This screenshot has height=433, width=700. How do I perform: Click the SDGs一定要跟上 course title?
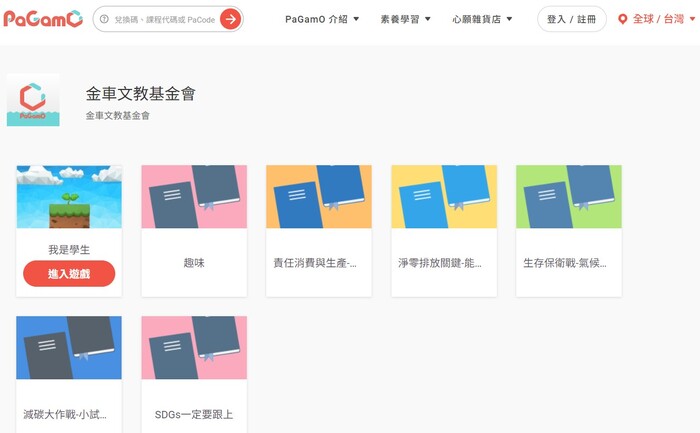tap(194, 414)
